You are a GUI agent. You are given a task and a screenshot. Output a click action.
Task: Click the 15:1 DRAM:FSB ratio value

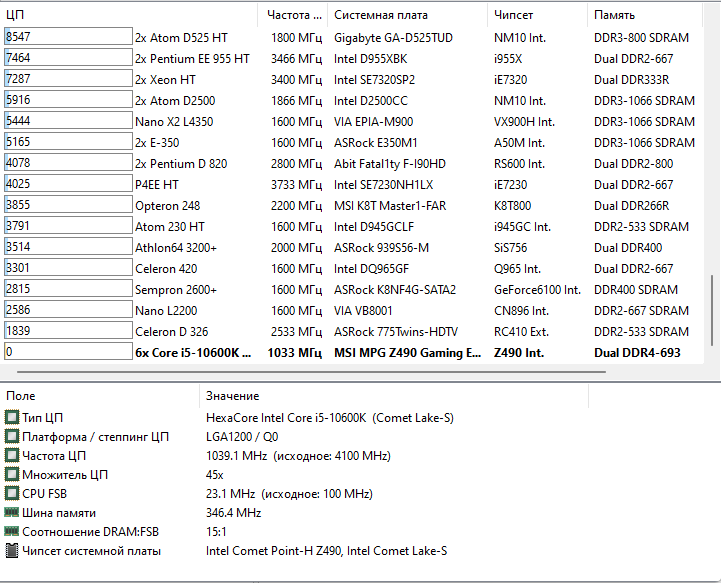point(216,532)
